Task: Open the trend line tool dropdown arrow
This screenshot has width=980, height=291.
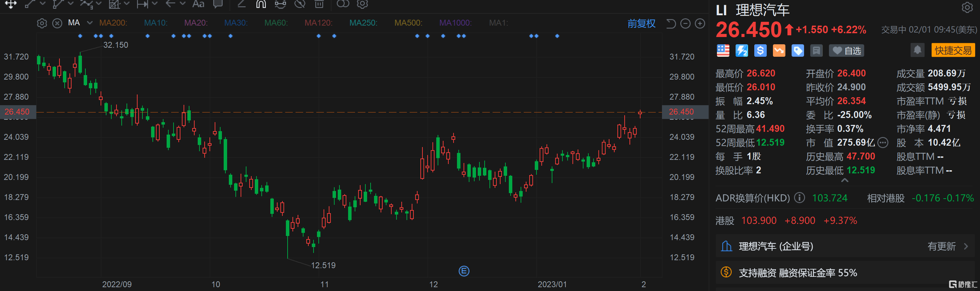Action: 43,4
